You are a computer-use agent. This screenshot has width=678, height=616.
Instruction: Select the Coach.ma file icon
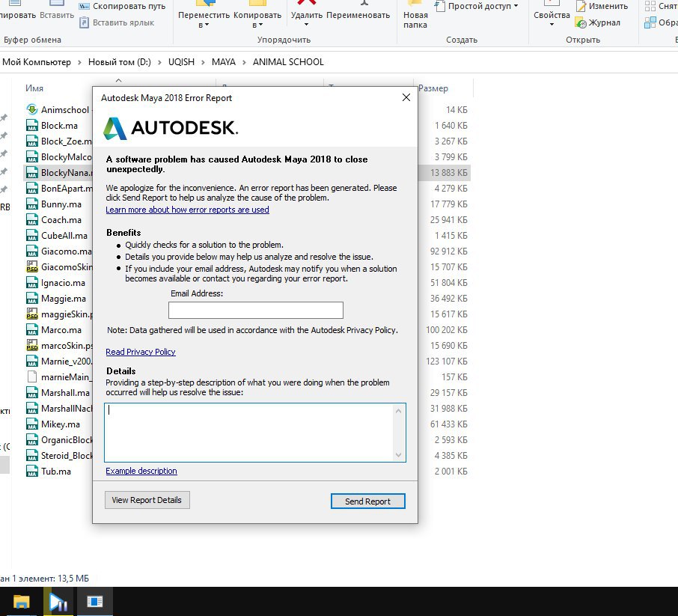click(x=32, y=220)
